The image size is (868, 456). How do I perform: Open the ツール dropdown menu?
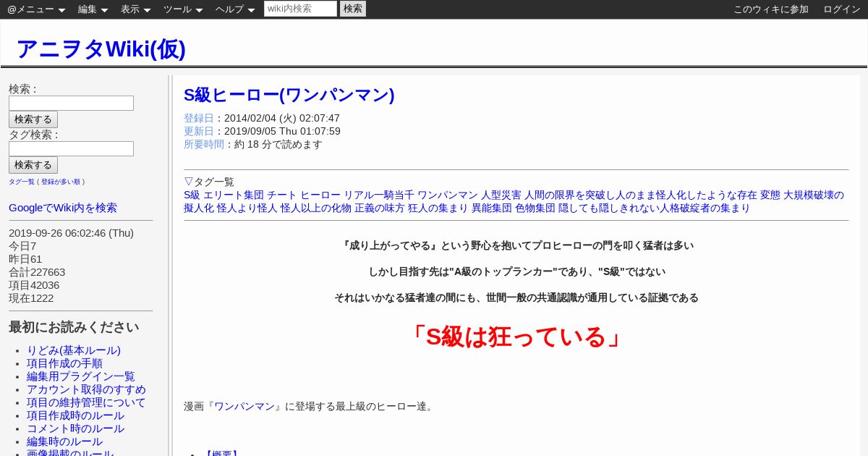[183, 9]
